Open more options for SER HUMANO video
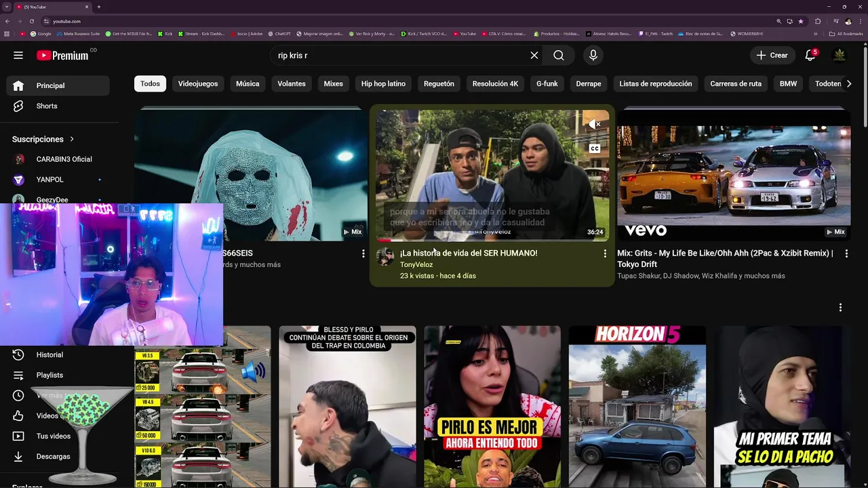This screenshot has height=488, width=868. (x=605, y=253)
